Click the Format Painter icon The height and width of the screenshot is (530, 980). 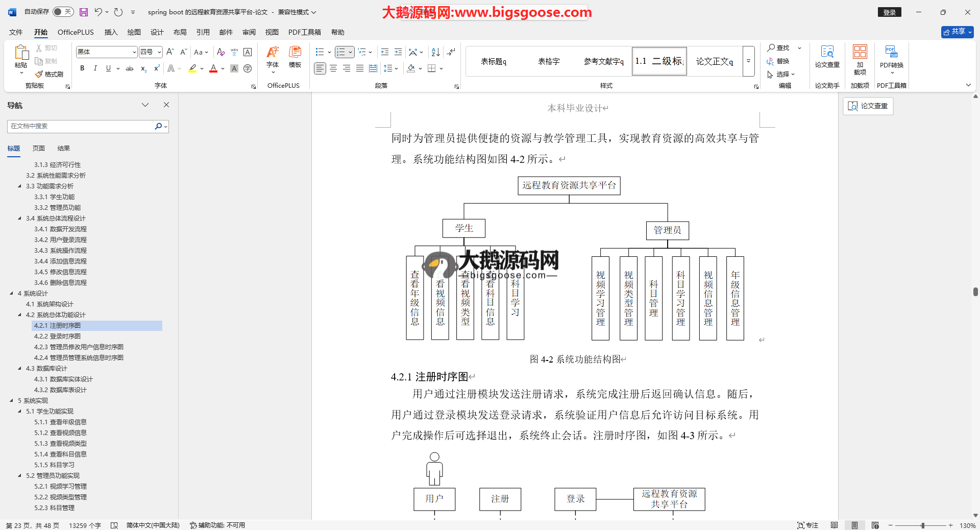[x=50, y=74]
